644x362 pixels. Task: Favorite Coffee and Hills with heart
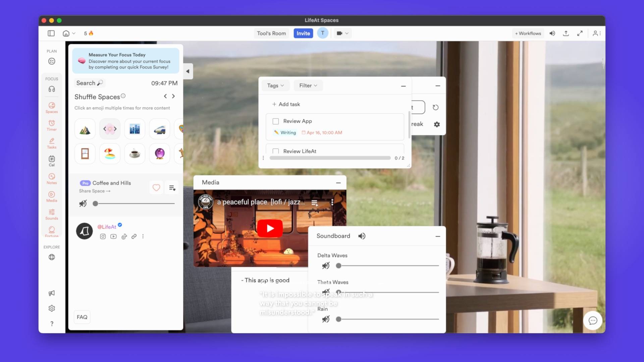pyautogui.click(x=156, y=188)
